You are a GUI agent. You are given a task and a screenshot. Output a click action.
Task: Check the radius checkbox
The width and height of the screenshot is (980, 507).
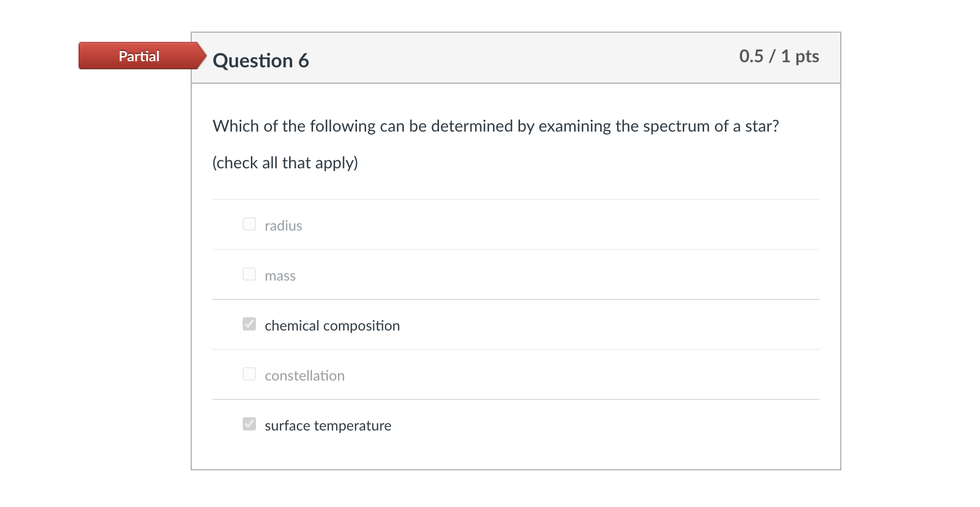click(249, 224)
